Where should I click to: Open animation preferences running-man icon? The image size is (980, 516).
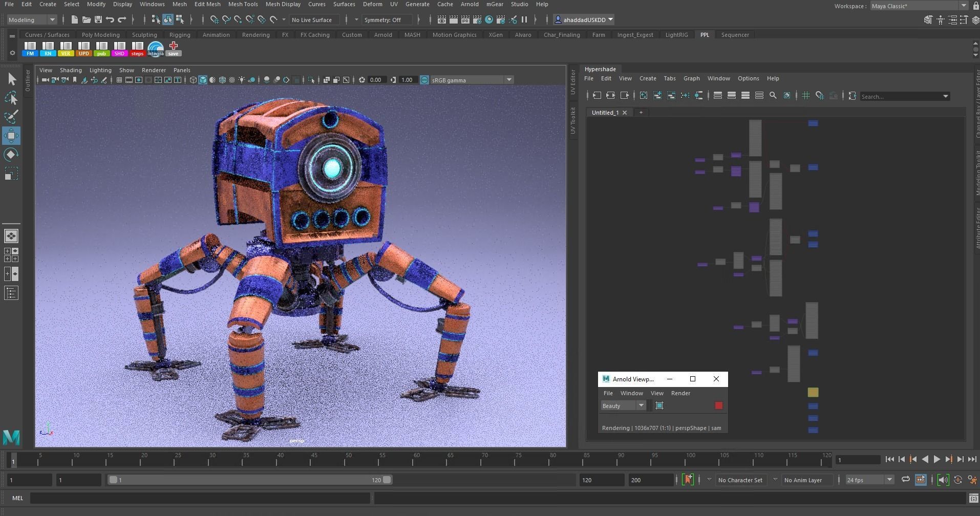pos(972,480)
